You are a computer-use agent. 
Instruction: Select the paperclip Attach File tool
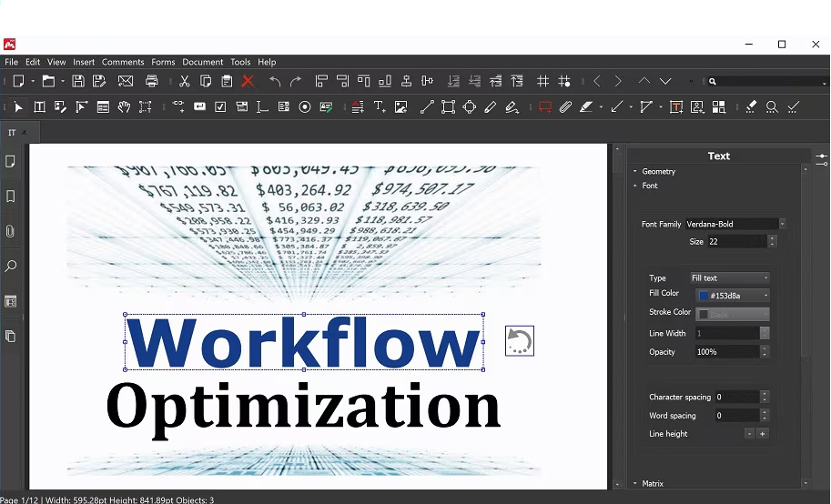pos(565,107)
